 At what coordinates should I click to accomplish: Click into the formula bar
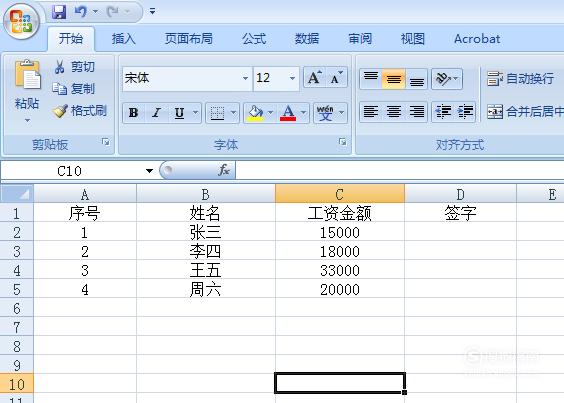pyautogui.click(x=399, y=171)
